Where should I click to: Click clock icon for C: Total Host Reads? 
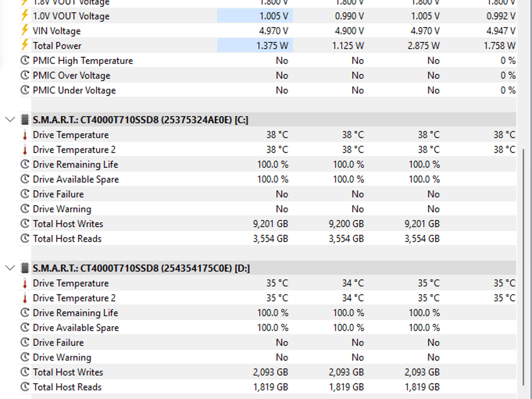pyautogui.click(x=25, y=238)
